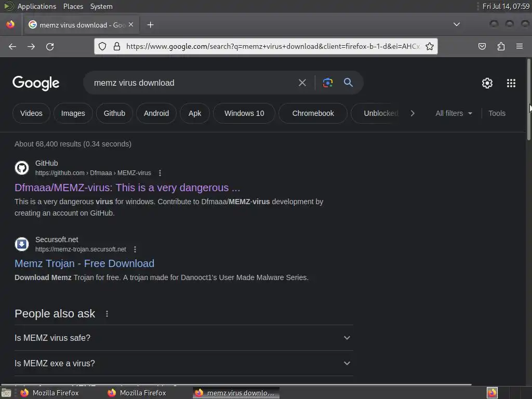
Task: Save the page to Pocket via the toolbar icon
Action: pos(482,46)
